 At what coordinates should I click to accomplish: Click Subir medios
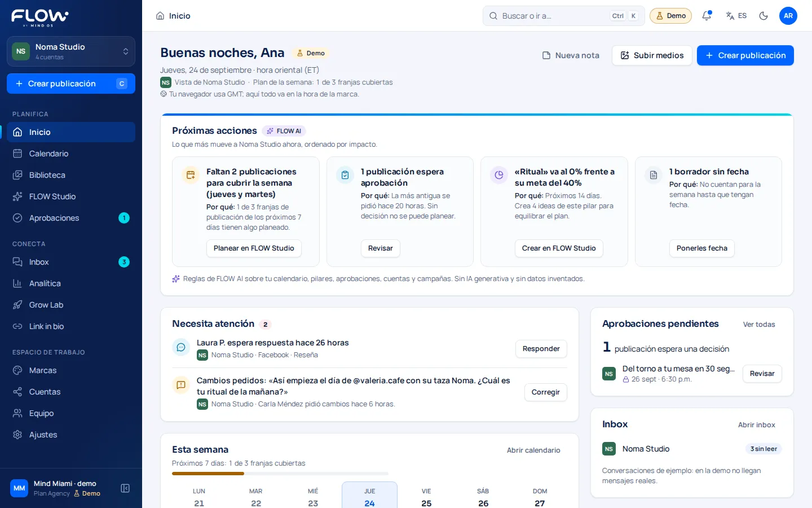tap(652, 55)
